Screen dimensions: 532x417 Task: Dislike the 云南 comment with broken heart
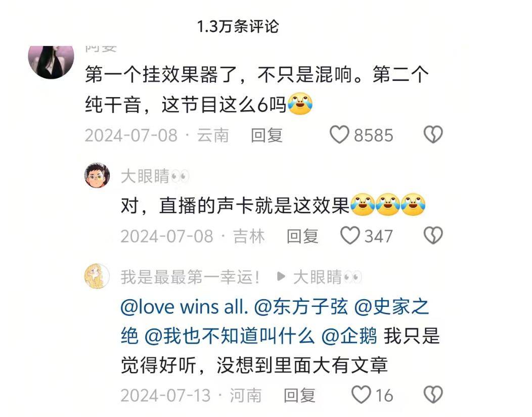[433, 134]
